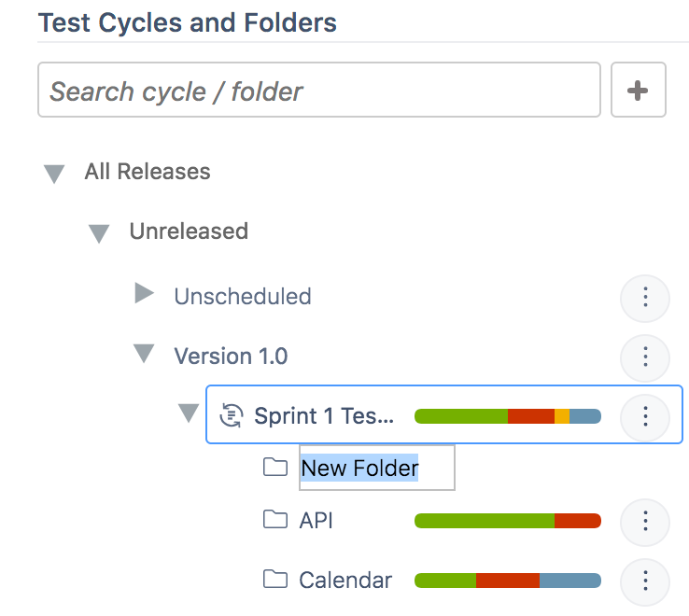The height and width of the screenshot is (616, 689).
Task: Collapse the All Releases tree node
Action: click(54, 174)
